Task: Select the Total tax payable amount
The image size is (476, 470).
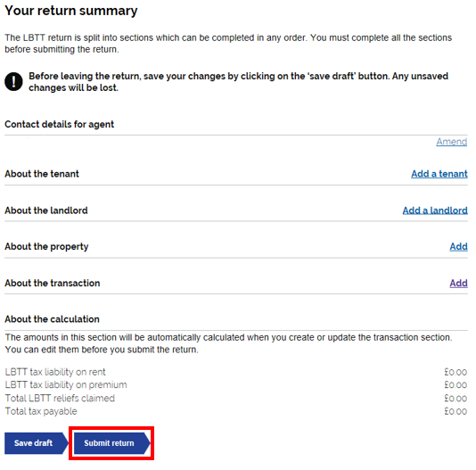Action: 455,411
